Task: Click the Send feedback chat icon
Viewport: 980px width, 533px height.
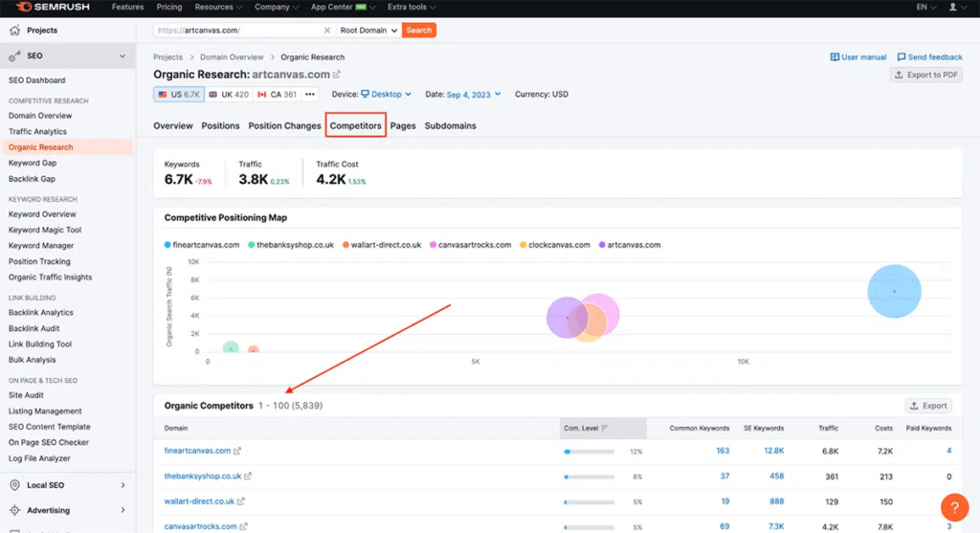Action: coord(902,56)
